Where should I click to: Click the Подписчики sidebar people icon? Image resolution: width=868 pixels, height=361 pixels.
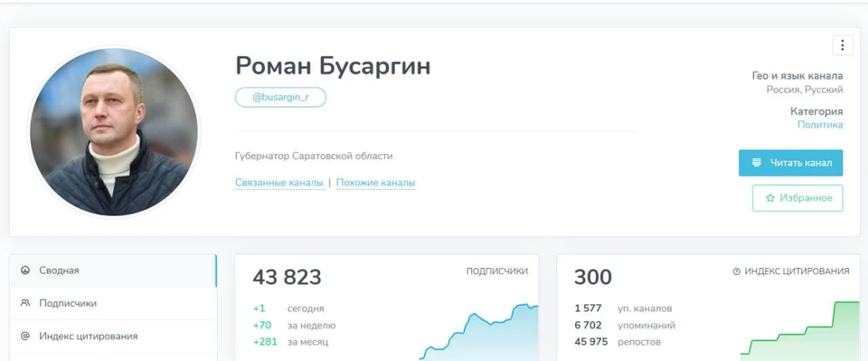point(25,303)
